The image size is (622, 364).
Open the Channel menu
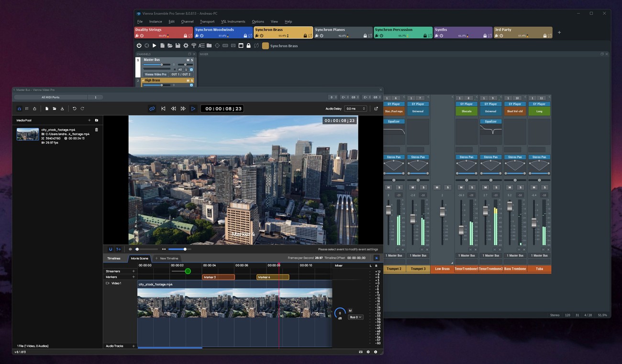coord(187,22)
